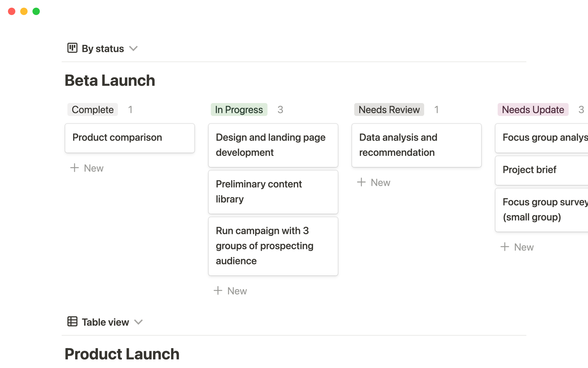Click plus icon under Needs Update column
588x368 pixels.
click(x=505, y=247)
